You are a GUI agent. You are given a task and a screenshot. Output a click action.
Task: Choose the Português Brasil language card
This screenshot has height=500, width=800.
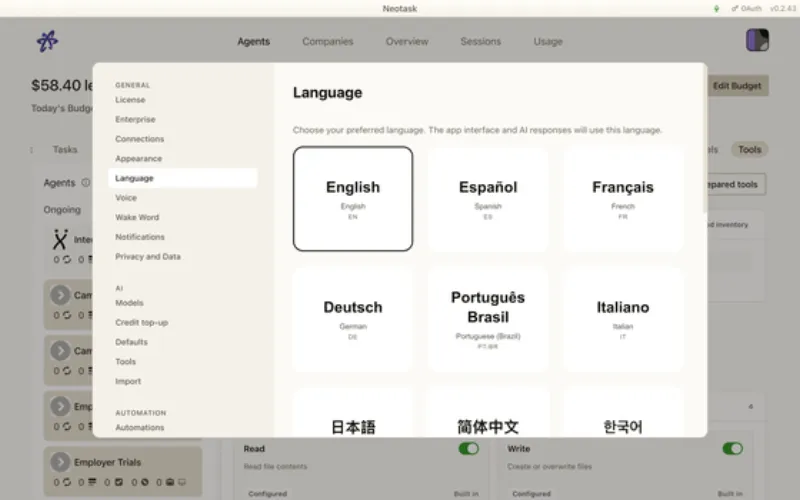click(488, 319)
